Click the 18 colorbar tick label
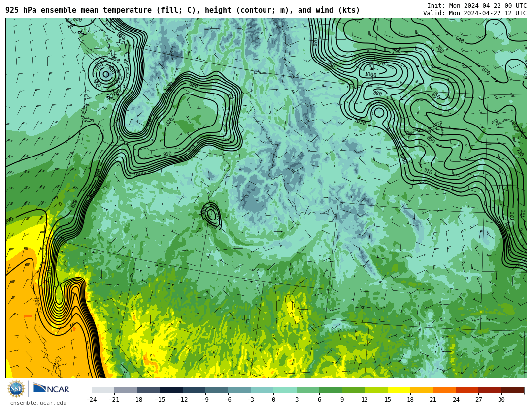The image size is (532, 409). coord(410,400)
